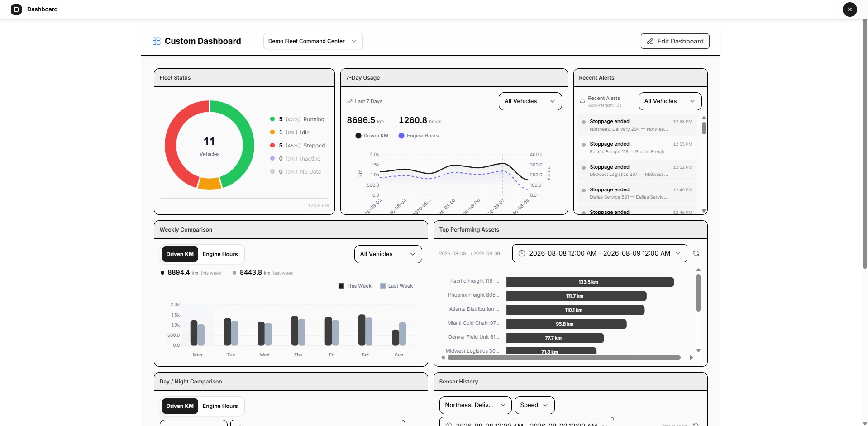
Task: Click the Edit Dashboard button
Action: tap(675, 41)
